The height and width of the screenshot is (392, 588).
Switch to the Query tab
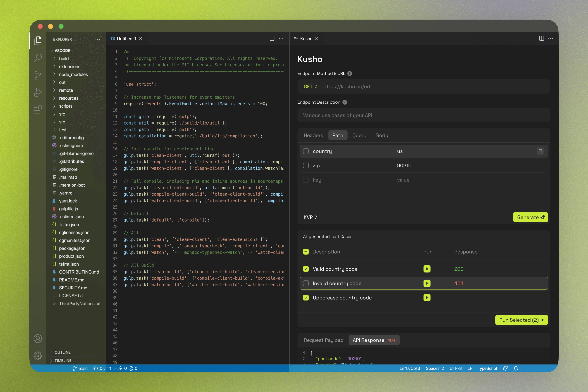coord(359,135)
